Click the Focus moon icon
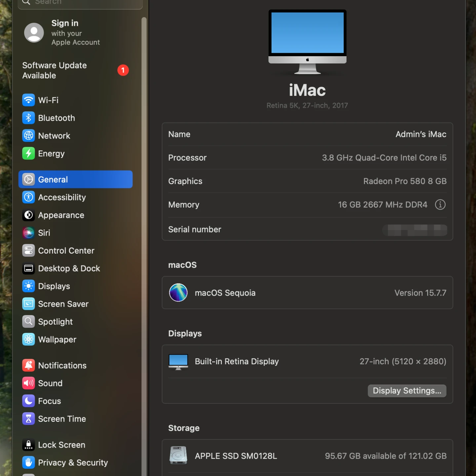Viewport: 476px width, 476px height. [28, 401]
